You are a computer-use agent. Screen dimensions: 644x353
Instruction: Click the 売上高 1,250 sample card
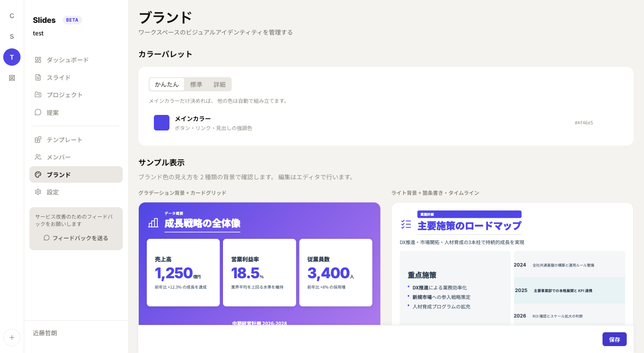(183, 273)
